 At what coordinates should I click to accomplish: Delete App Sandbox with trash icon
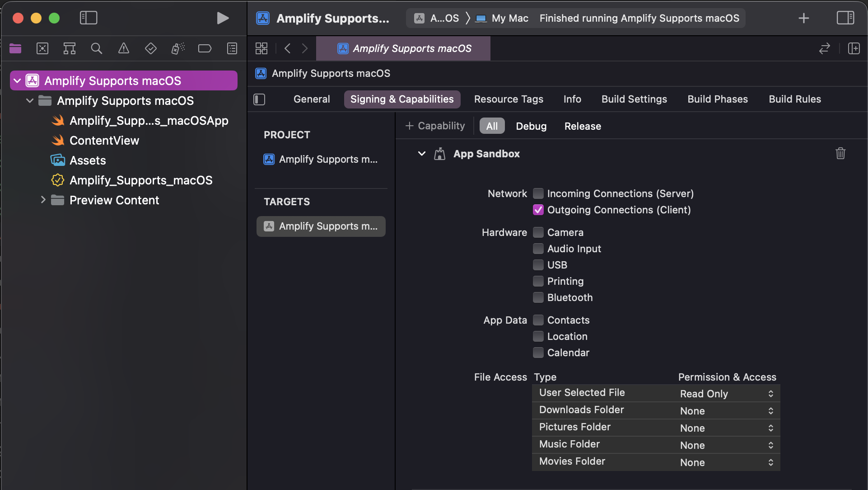[x=840, y=154]
